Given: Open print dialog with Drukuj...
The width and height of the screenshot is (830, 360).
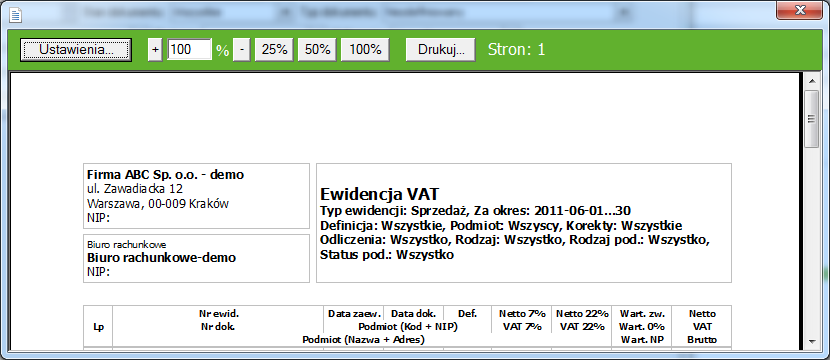Looking at the screenshot, I should (x=441, y=50).
